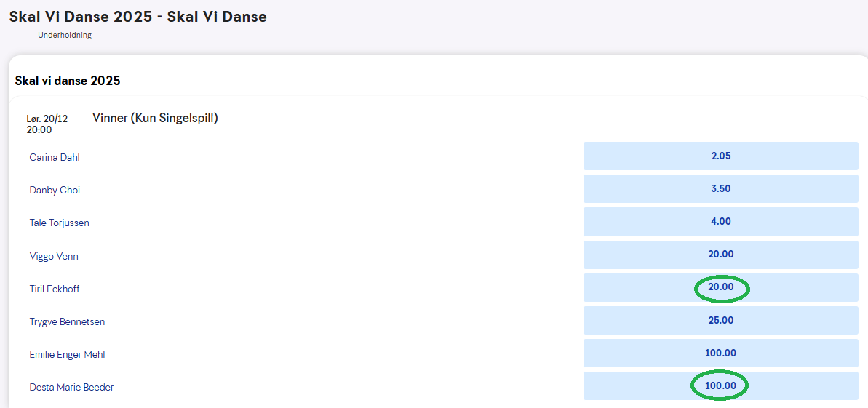Click the Emilie Enger Mehl name

click(68, 354)
